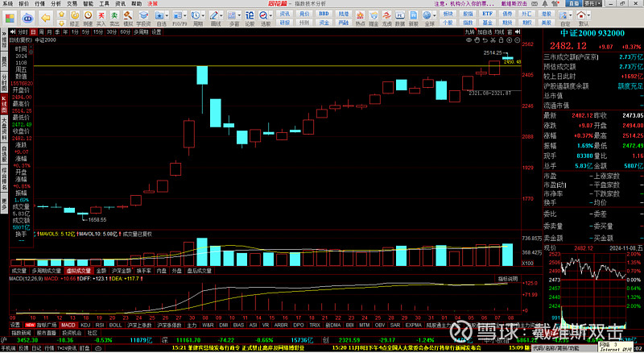Switch to the KDJ indicator tab
This screenshot has height=353, width=644.
click(x=85, y=325)
